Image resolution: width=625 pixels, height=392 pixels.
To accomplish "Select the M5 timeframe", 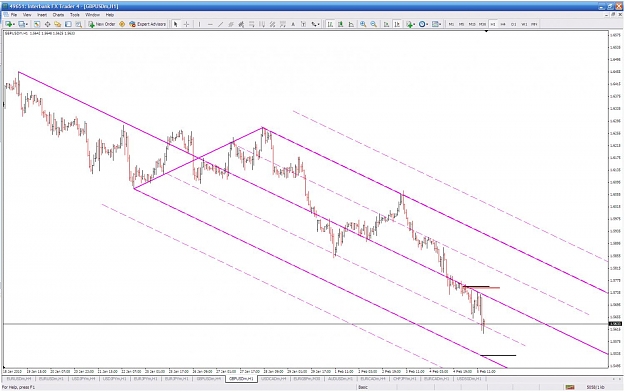I will [x=462, y=24].
